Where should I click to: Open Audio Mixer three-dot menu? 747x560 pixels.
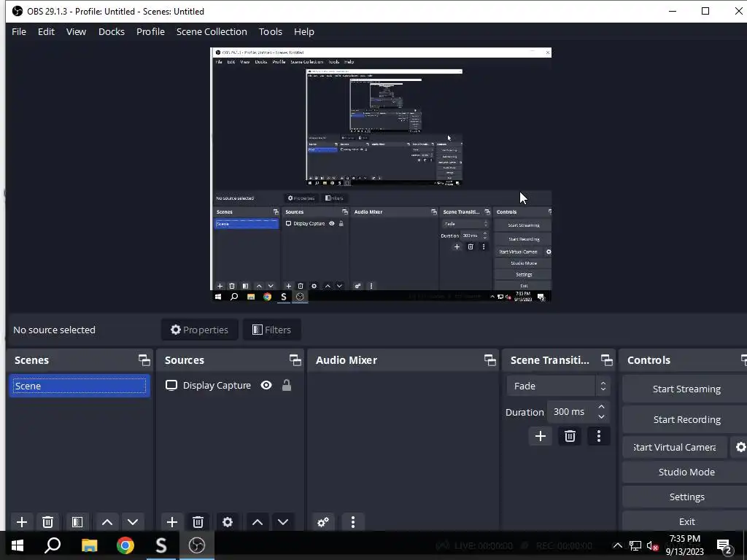tap(353, 522)
